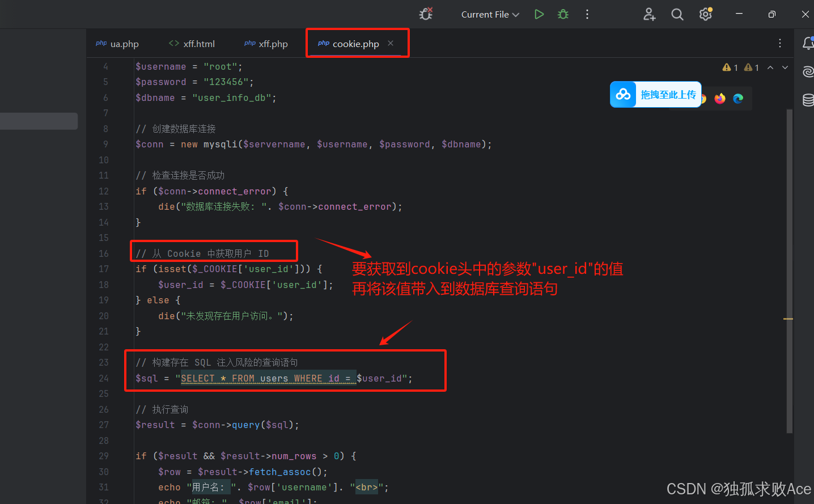Open the Settings gear icon
The height and width of the screenshot is (504, 814).
pyautogui.click(x=705, y=14)
